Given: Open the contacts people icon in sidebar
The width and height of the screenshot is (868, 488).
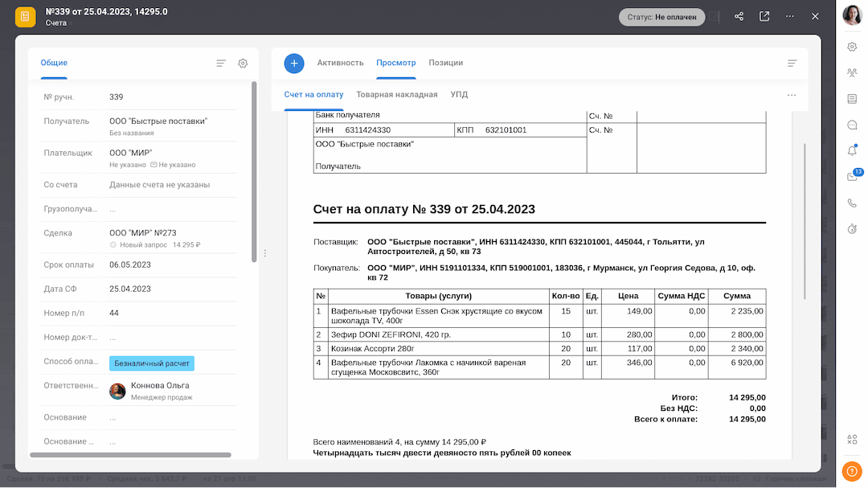Looking at the screenshot, I should pos(852,72).
